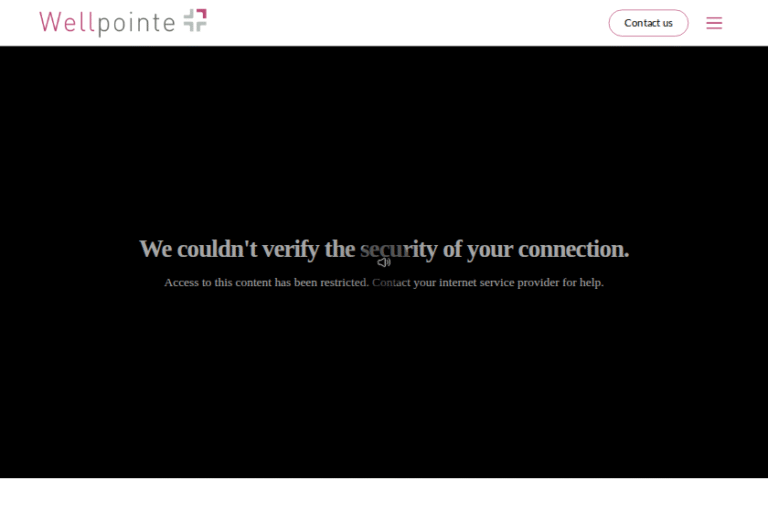Click the word "security" in the heading
Viewport: 768px width, 512px height.
pos(399,250)
